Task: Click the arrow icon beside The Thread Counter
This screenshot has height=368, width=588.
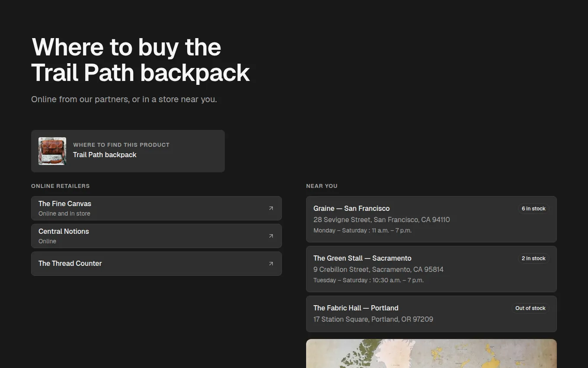Action: (x=271, y=264)
